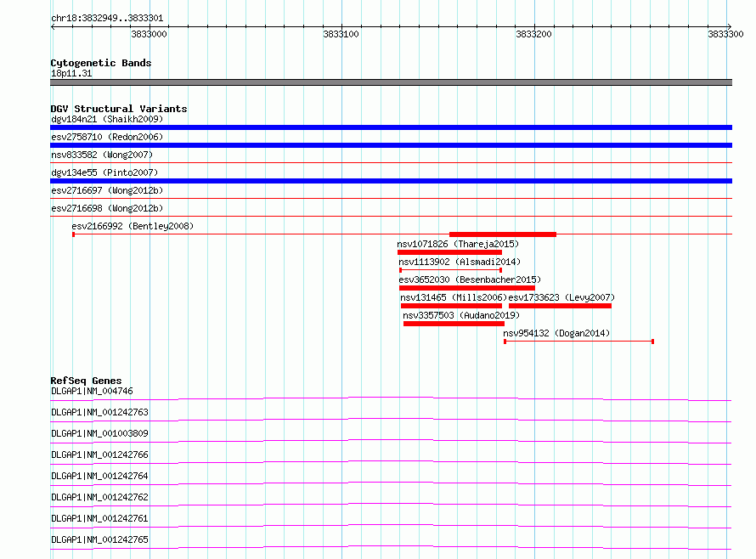Select variant esv1733623 (Levy2007) label

pos(561,297)
